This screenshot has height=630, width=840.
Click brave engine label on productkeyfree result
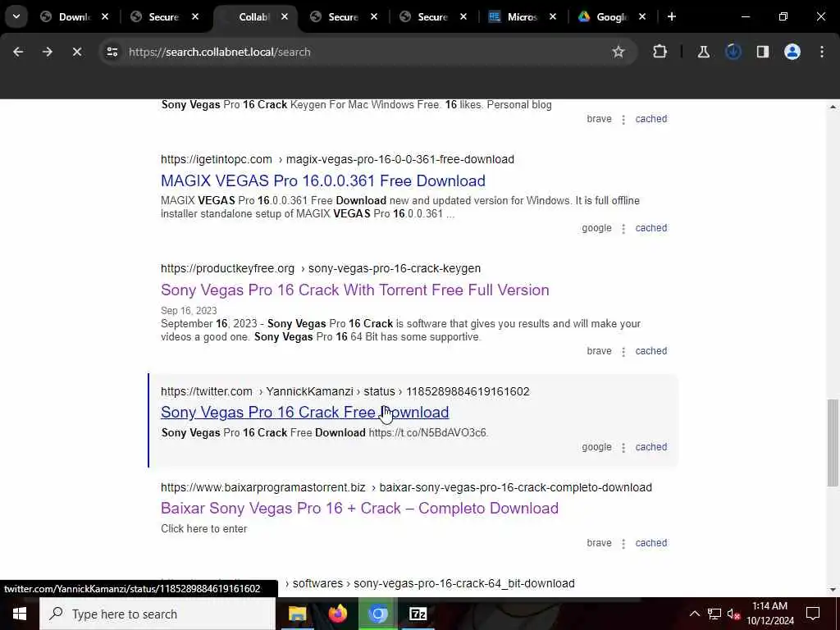tap(599, 351)
